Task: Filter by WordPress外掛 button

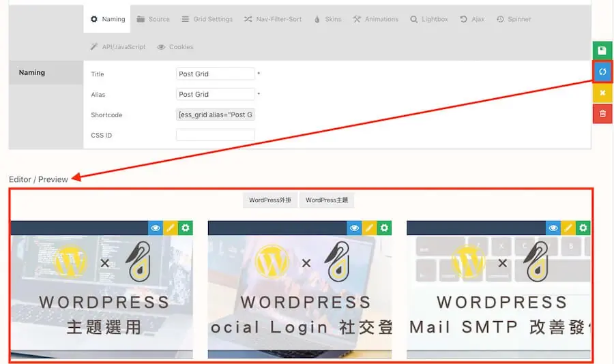Action: [270, 200]
